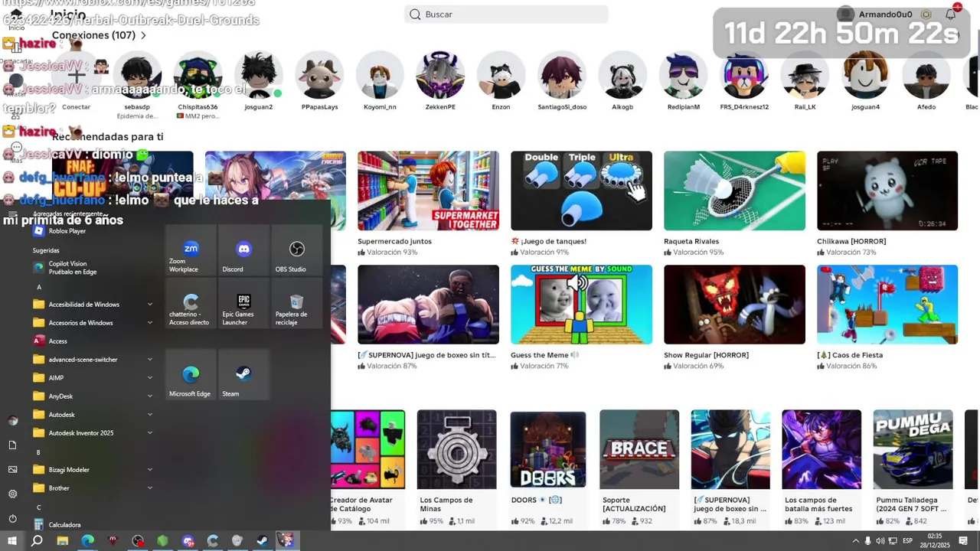980x551 pixels.
Task: Jump to letter A in the app list
Action: pyautogui.click(x=39, y=287)
